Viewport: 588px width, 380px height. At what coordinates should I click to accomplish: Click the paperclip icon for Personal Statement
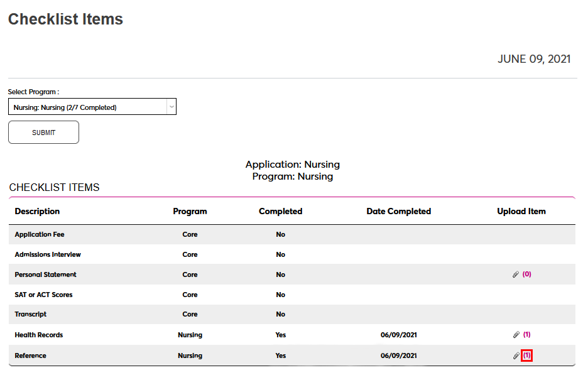tap(516, 274)
